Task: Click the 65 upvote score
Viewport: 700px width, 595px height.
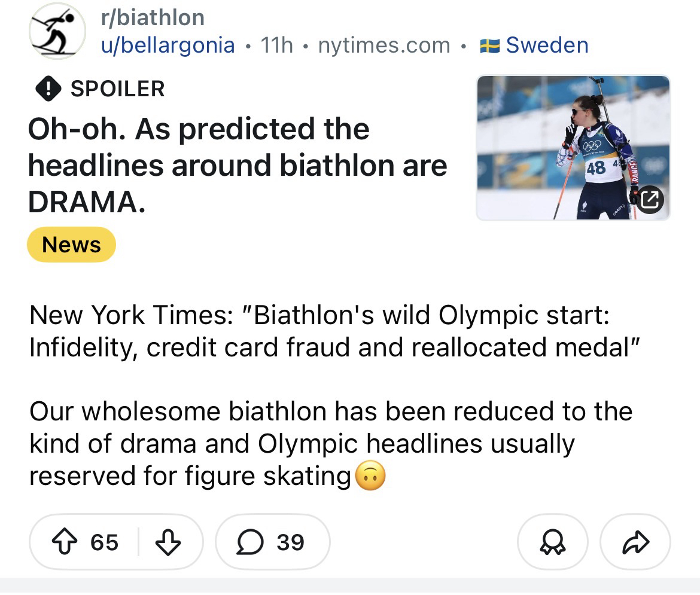Action: pyautogui.click(x=105, y=542)
